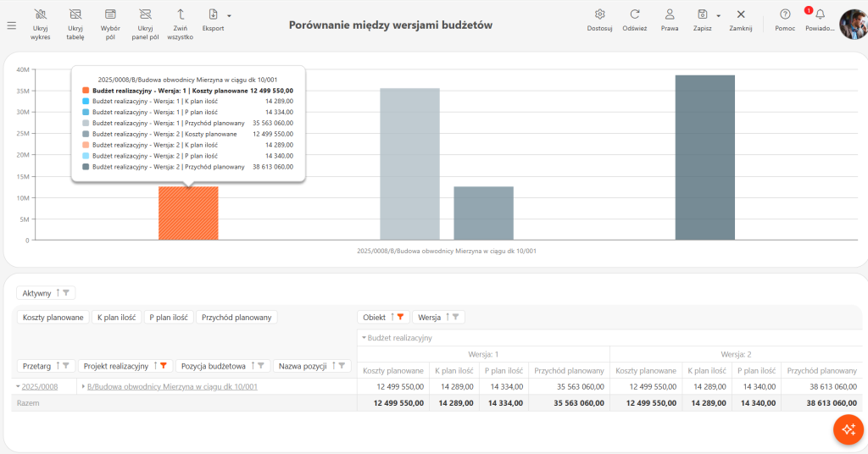Select the Koszty planowane data field
Screen dimensions: 868x454
click(53, 318)
